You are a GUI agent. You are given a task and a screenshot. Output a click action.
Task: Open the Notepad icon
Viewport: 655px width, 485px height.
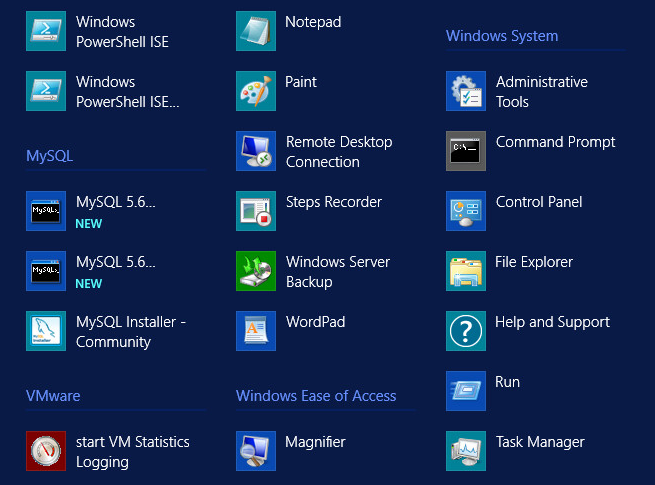click(256, 31)
